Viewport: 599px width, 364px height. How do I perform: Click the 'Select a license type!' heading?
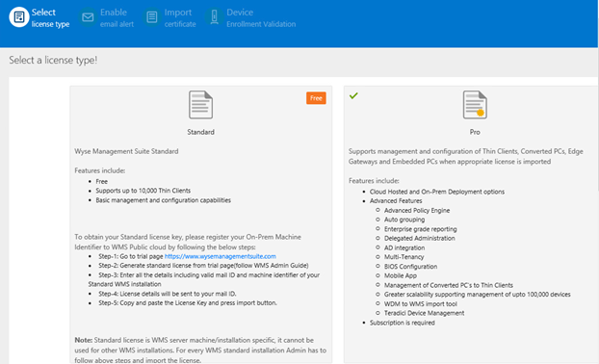(x=53, y=61)
